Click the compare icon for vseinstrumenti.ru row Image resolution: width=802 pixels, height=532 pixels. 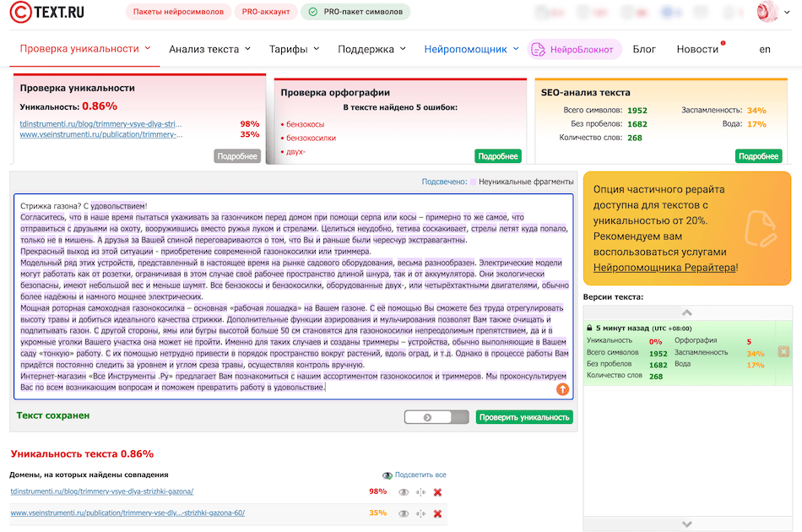click(420, 513)
